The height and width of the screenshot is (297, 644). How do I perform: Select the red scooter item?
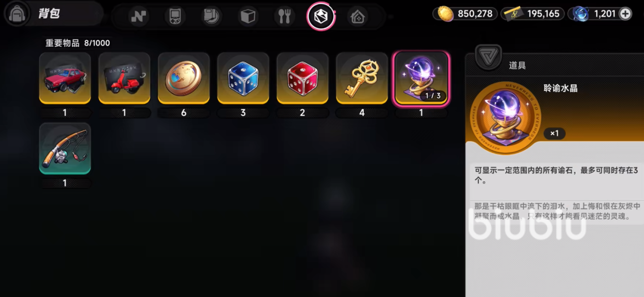(x=124, y=79)
